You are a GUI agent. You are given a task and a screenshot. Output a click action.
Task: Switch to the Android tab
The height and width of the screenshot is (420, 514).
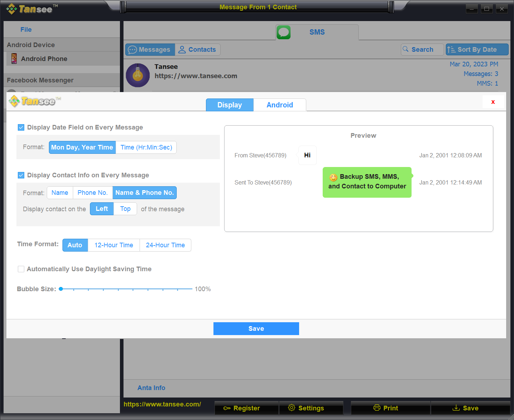[x=280, y=105]
